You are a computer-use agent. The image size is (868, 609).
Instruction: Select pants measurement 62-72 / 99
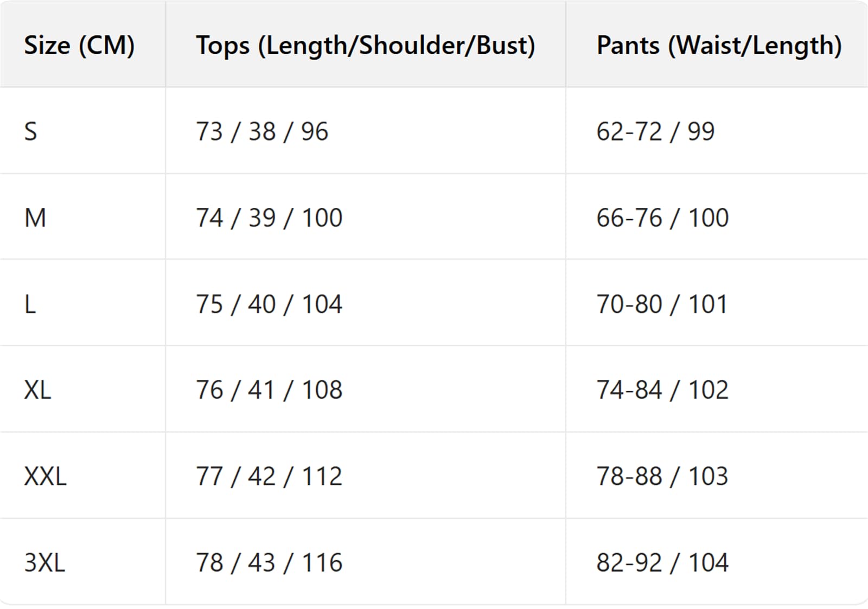coord(655,131)
